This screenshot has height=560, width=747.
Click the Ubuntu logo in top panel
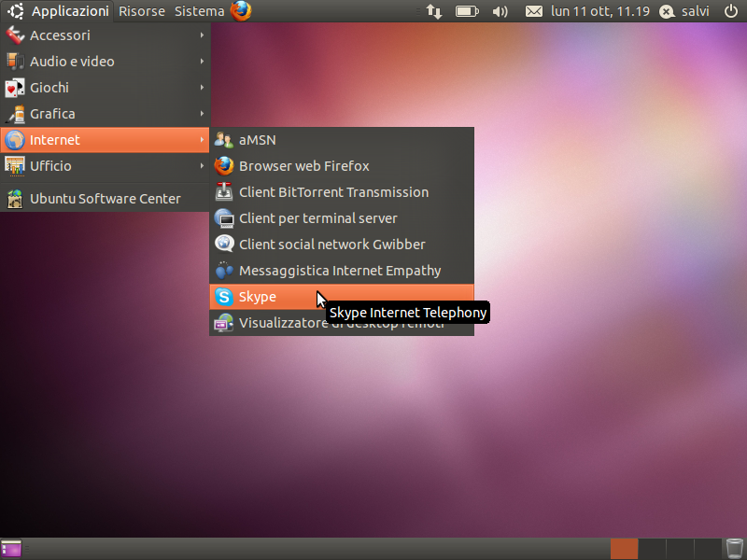[x=16, y=11]
